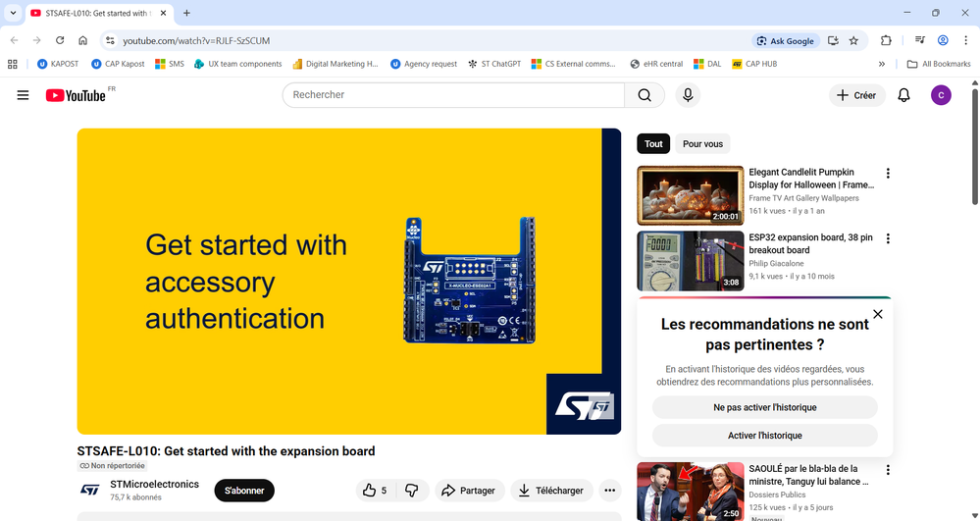Open options for Elegant Candlelit Pumpkin video

pyautogui.click(x=888, y=174)
